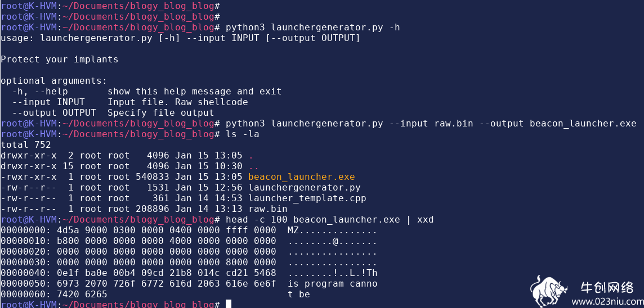Click 'is program canno' ASCII text in dump

333,283
